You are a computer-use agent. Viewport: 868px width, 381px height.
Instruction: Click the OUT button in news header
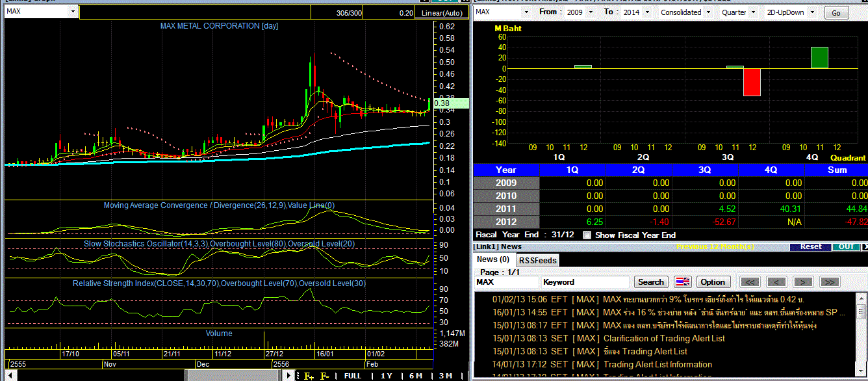tap(847, 247)
